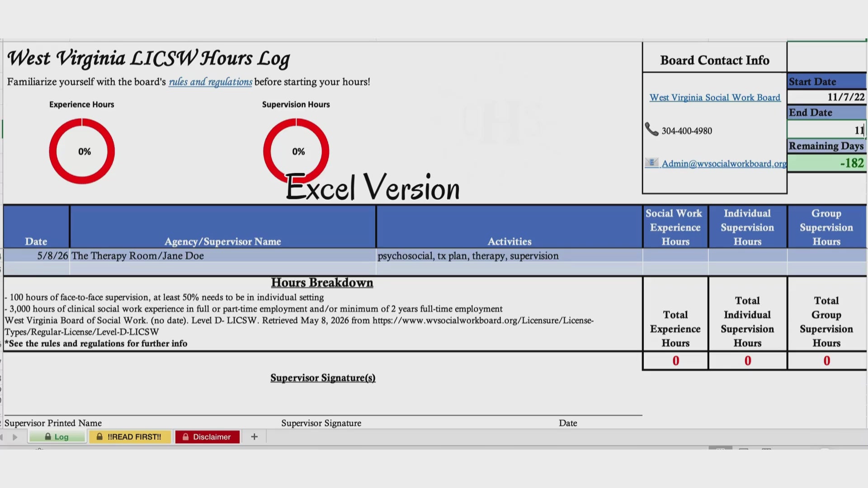868x488 pixels.
Task: Select the 5/8/26 date cell
Action: coord(37,256)
